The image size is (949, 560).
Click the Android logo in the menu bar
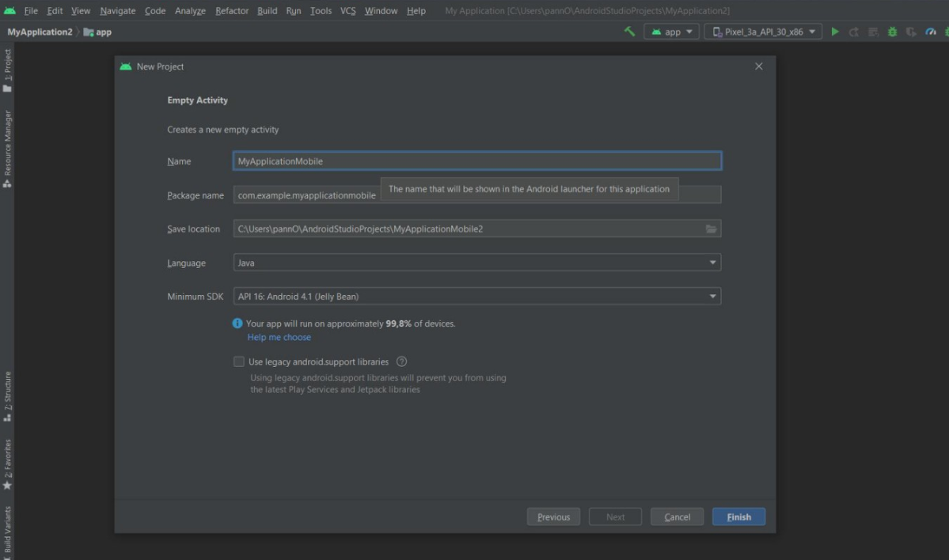pyautogui.click(x=9, y=10)
